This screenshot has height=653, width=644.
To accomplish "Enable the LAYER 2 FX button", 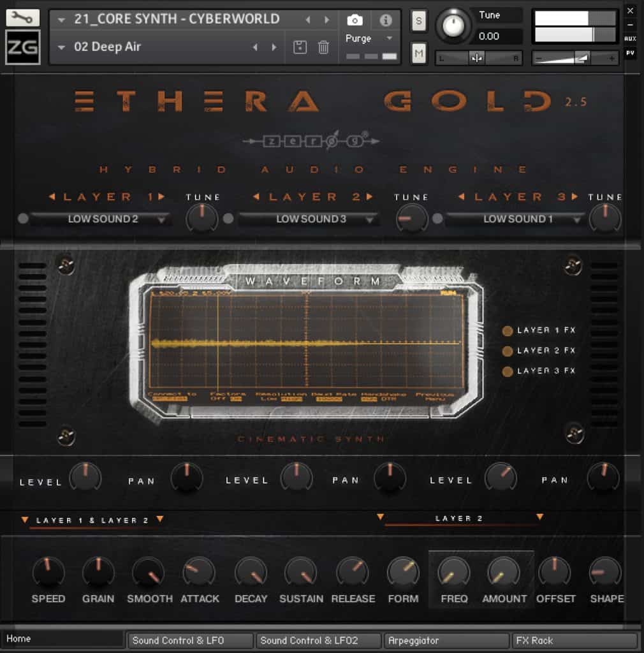I will (x=507, y=351).
